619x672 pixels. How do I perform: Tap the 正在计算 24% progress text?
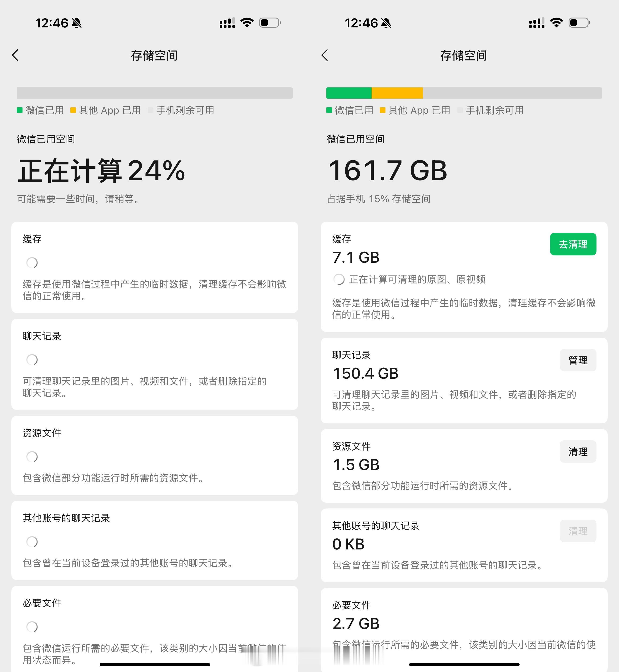[101, 171]
